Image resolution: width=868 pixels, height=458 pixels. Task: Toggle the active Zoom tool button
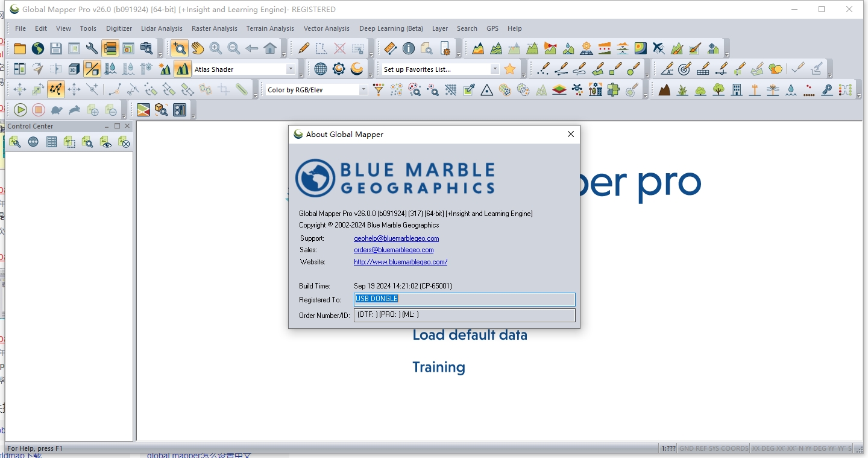[x=180, y=49]
